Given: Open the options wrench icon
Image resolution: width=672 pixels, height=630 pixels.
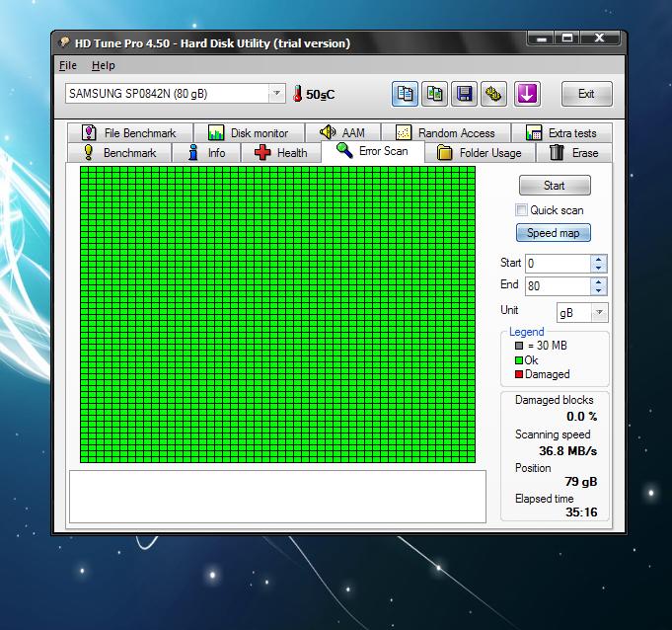Looking at the screenshot, I should pos(495,94).
